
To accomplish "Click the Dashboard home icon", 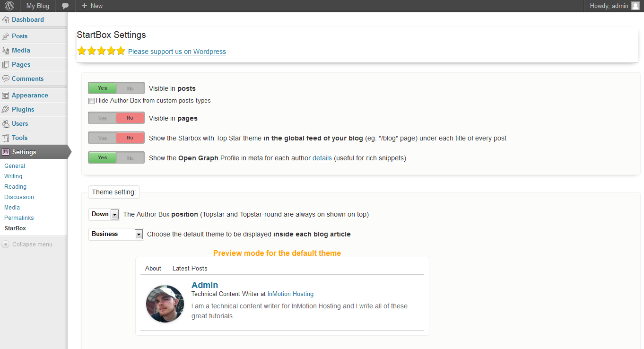I will pyautogui.click(x=6, y=20).
